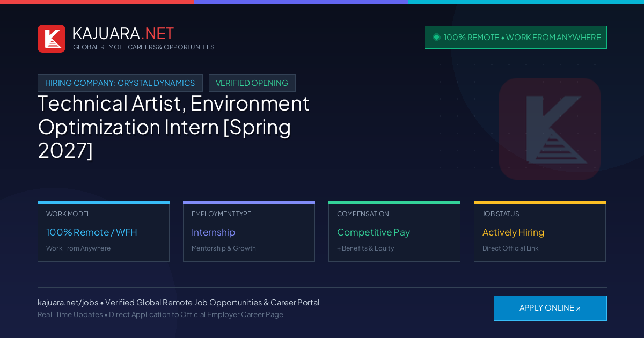Click the VERIFIED OPENING tag
The width and height of the screenshot is (644, 338).
(252, 83)
